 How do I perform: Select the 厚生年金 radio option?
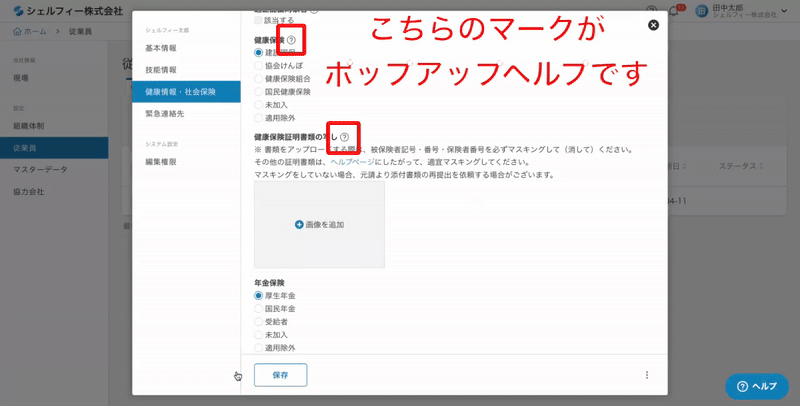258,295
